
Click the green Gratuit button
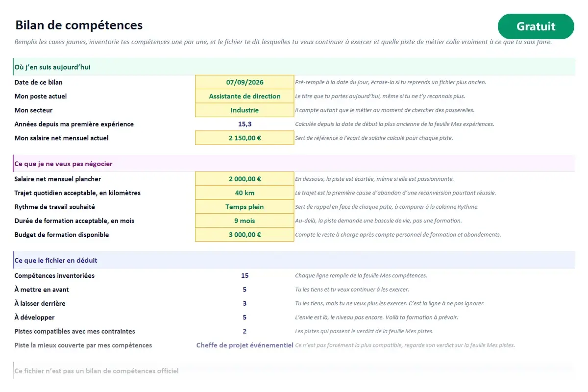click(x=536, y=26)
